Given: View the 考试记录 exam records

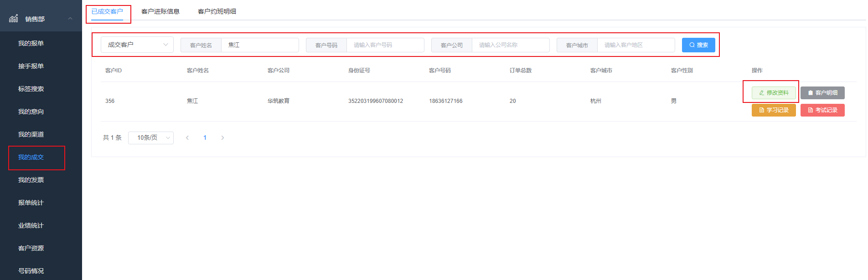Looking at the screenshot, I should pyautogui.click(x=822, y=110).
